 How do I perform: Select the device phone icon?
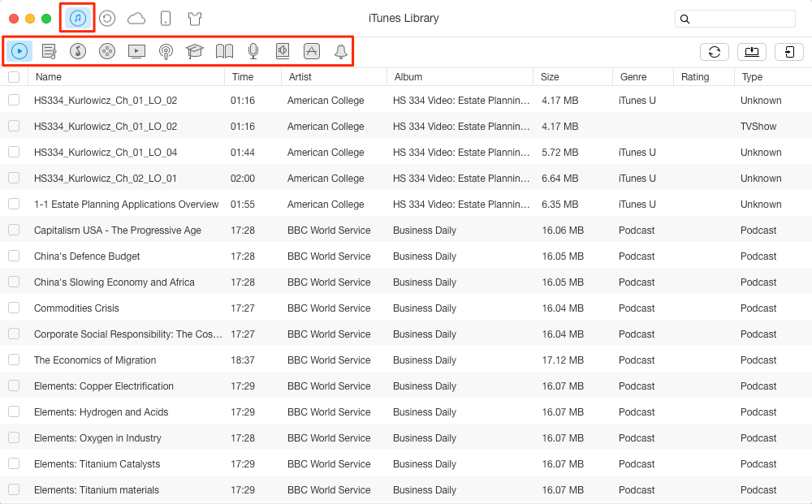point(166,19)
